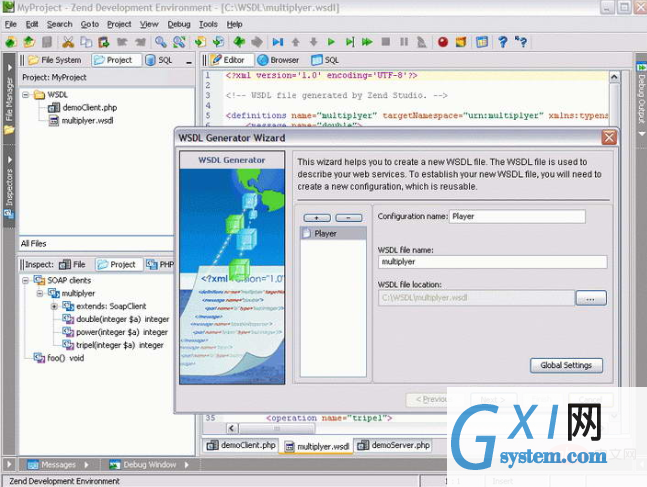This screenshot has height=487, width=647.
Task: Click the orange package toolbar icon
Action: pos(461,42)
